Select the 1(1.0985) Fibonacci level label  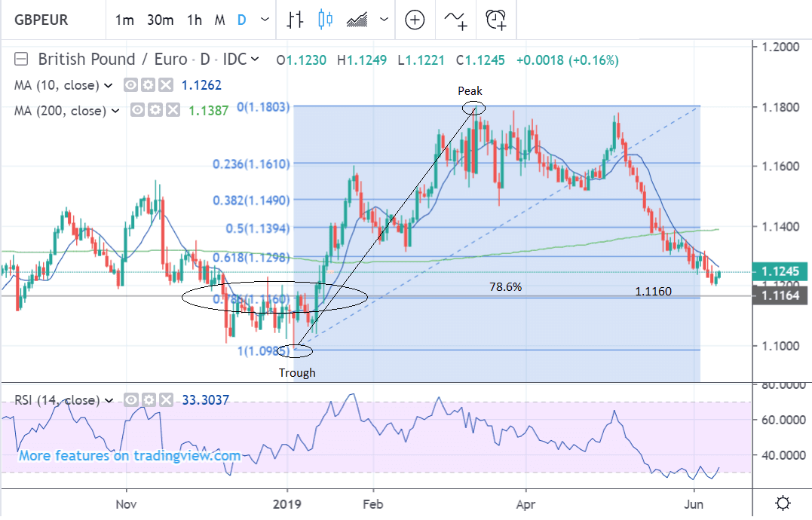click(x=264, y=350)
